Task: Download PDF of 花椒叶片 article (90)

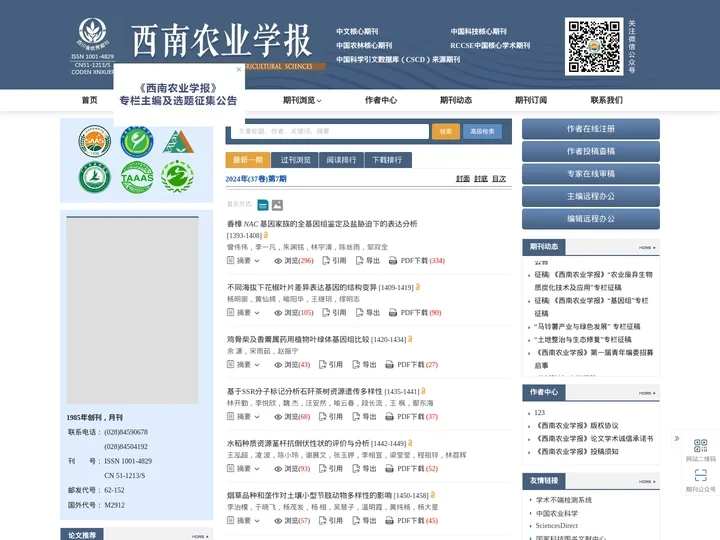Action: point(415,313)
